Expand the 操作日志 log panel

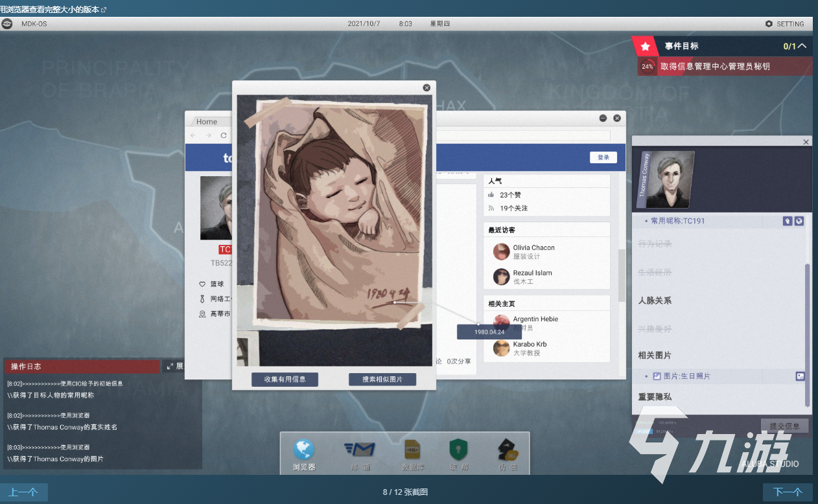174,366
